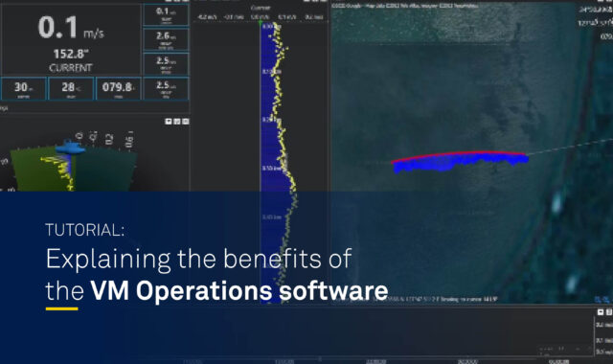Click the red vessel track line on the map
The height and width of the screenshot is (364, 613).
pyautogui.click(x=459, y=155)
